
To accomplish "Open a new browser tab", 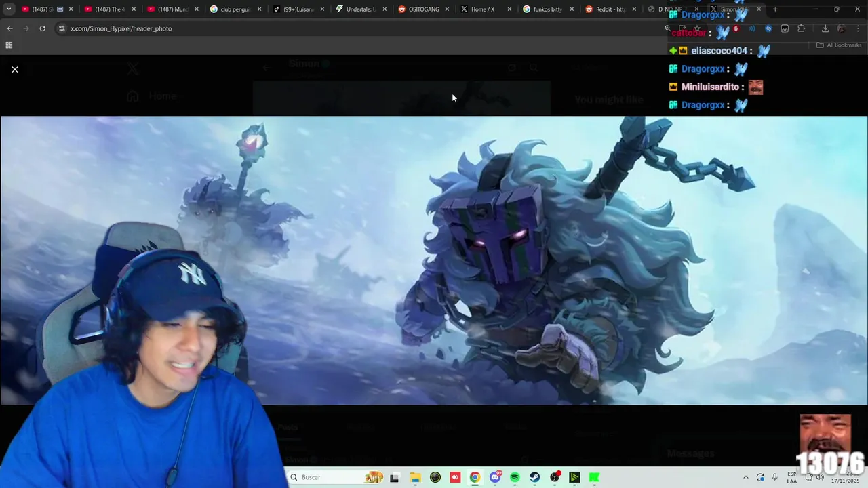I will (x=775, y=9).
